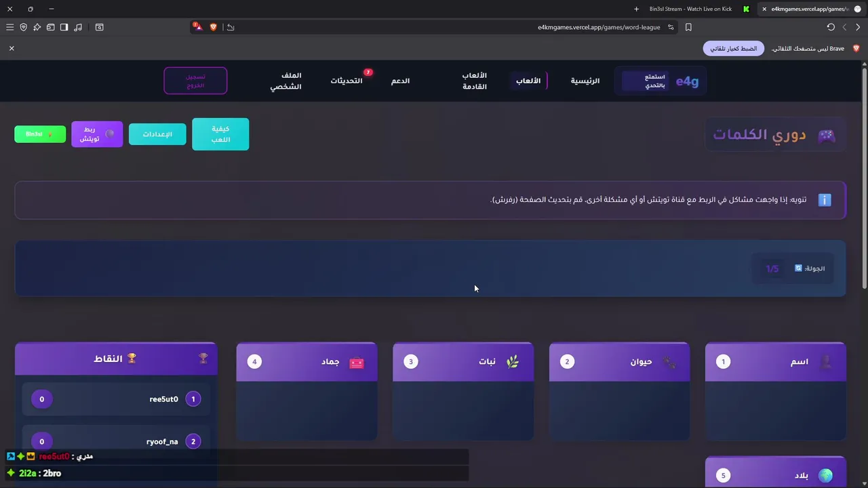
Task: Click the refresh icon next to الجولة
Action: pos(798,268)
